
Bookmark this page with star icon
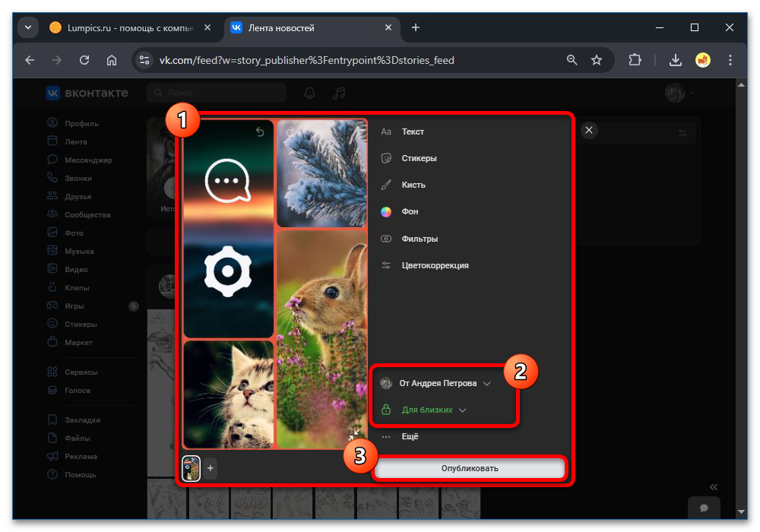point(597,60)
